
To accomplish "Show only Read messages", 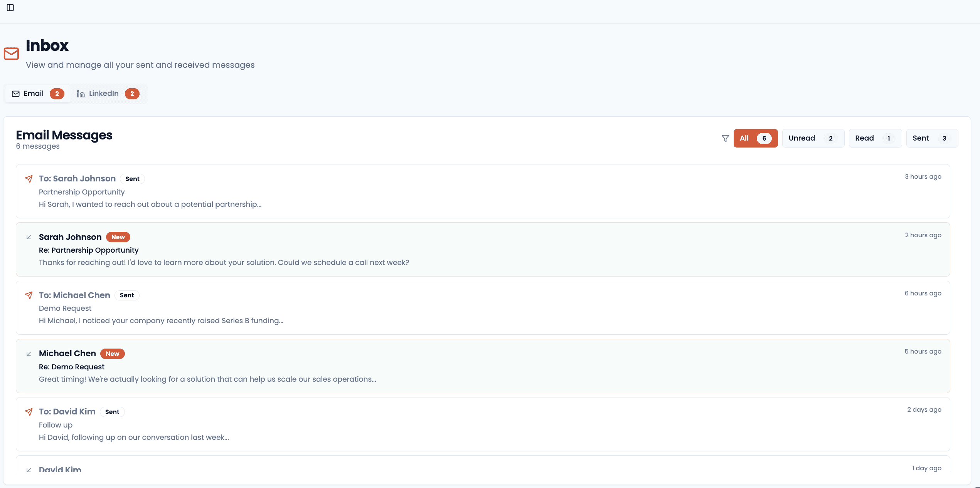I will click(875, 138).
